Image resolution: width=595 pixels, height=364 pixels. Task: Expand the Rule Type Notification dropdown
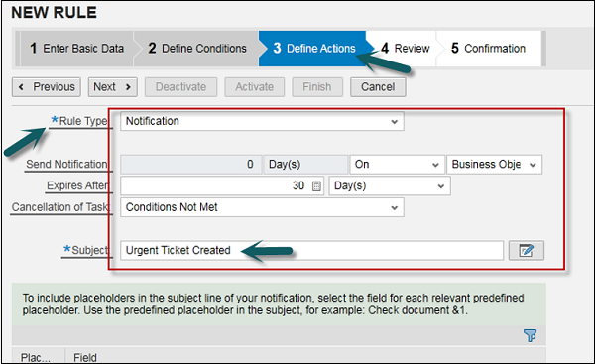tap(262, 121)
